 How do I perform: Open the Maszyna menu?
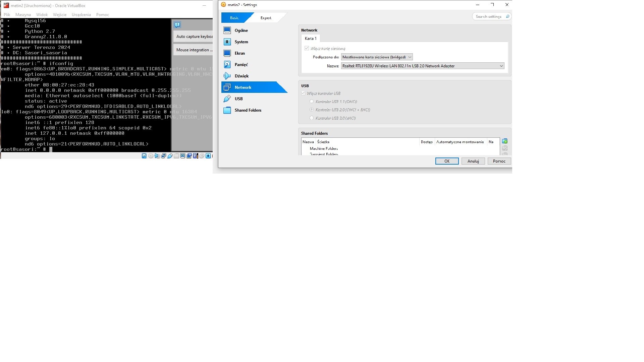pos(23,15)
